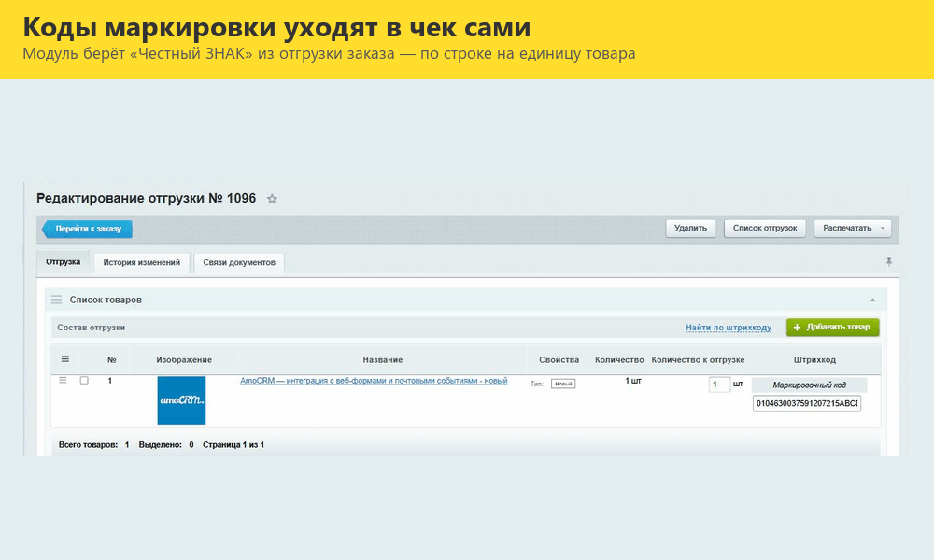The width and height of the screenshot is (934, 560).
Task: Click the Всего товаров: 1 footer text
Action: coord(94,445)
